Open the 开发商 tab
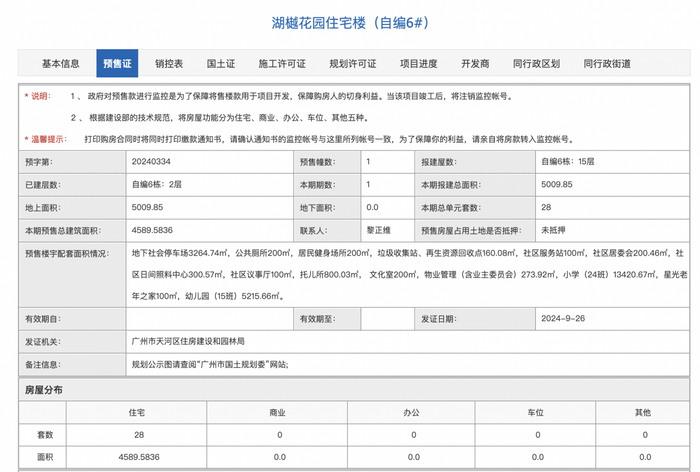This screenshot has width=700, height=472. coord(475,64)
